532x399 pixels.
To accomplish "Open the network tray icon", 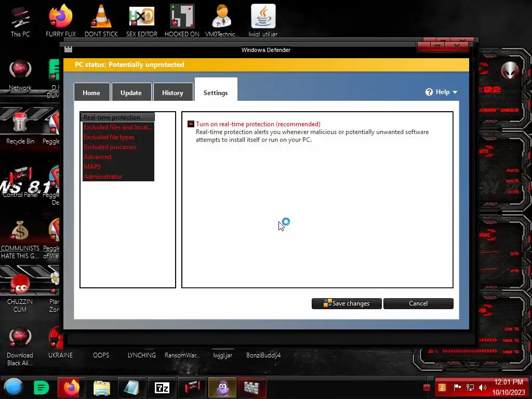I will pos(470,388).
